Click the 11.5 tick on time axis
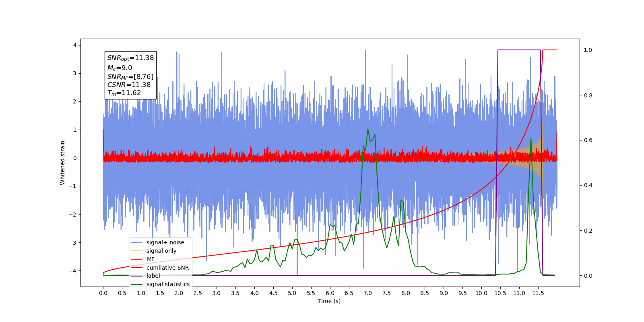Viewport: 644px width, 322px height. click(538, 293)
